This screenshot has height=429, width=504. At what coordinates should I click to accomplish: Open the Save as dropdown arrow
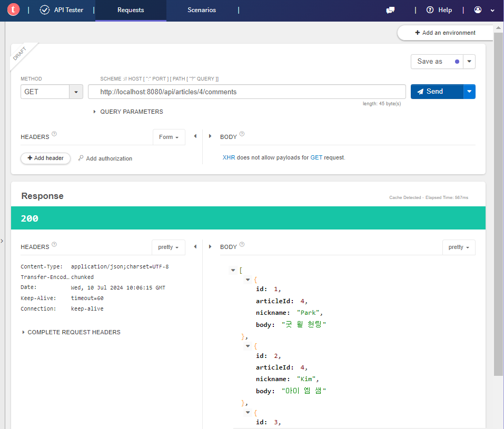[x=469, y=62]
